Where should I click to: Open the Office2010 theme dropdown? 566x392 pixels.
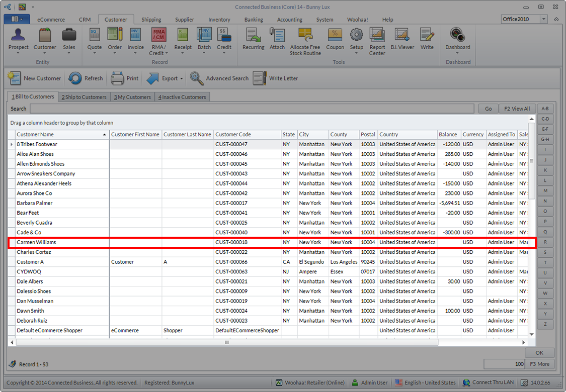coord(544,19)
